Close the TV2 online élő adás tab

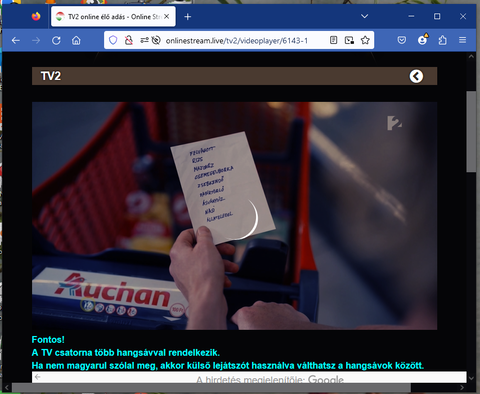(167, 16)
